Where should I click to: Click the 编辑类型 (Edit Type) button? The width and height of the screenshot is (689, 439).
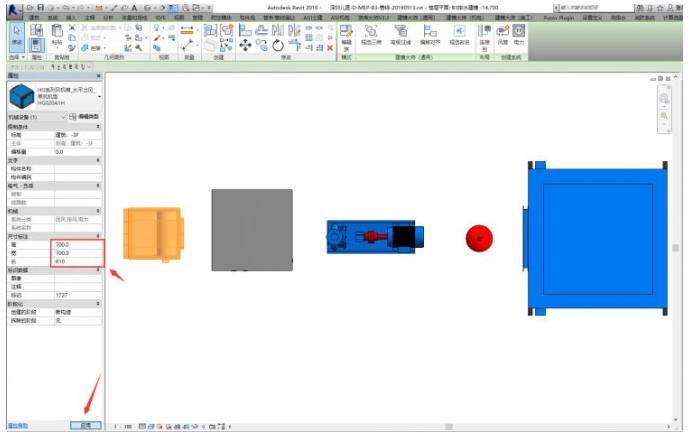pos(82,117)
